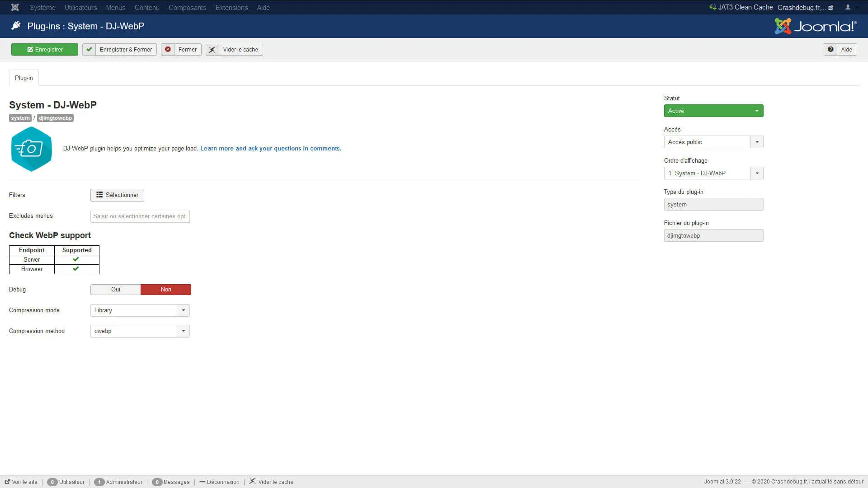Click the broom icon on toolbar Vider le cache
Image resolution: width=868 pixels, height=488 pixels.
pyautogui.click(x=212, y=50)
